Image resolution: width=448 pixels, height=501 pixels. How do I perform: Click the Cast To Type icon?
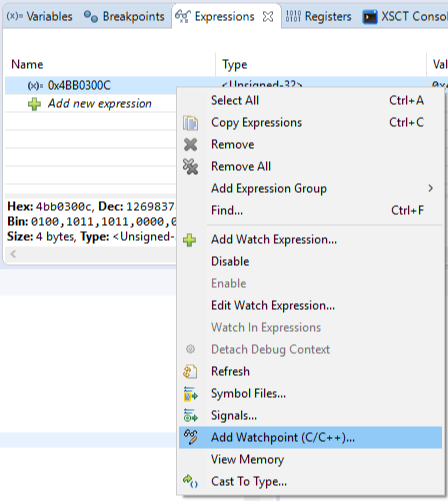tap(190, 481)
